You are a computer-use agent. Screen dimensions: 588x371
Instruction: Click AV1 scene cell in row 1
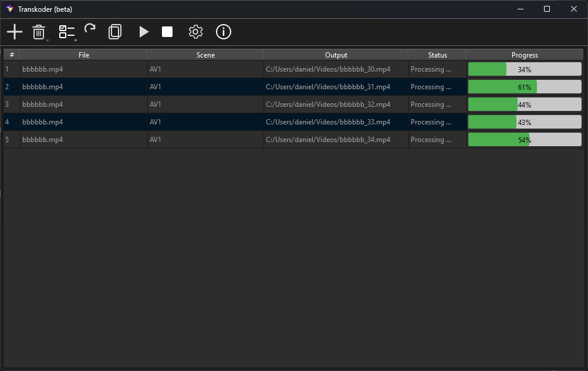point(205,69)
